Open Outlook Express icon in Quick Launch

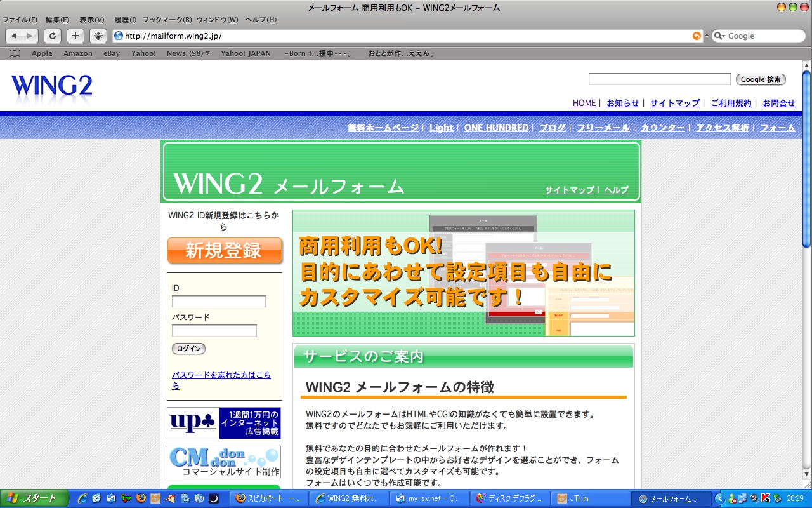(111, 498)
